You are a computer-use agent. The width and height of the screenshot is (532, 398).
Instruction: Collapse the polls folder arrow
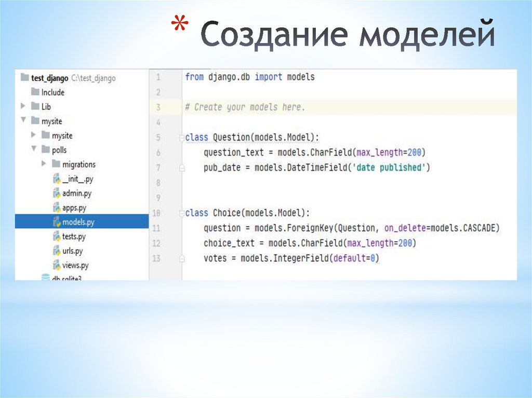[x=34, y=148]
